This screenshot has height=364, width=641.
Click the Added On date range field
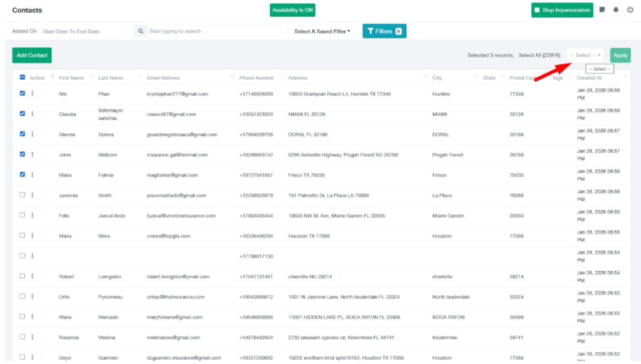[71, 31]
